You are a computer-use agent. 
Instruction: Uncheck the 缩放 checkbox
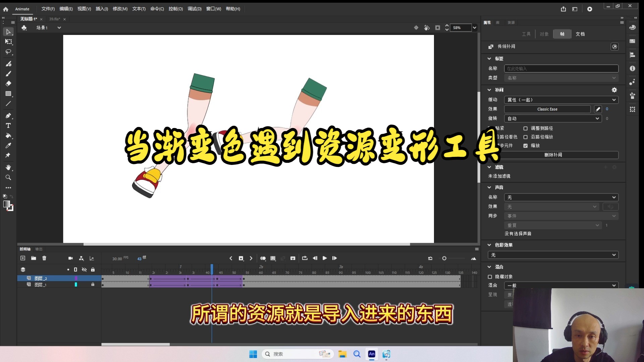point(526,146)
